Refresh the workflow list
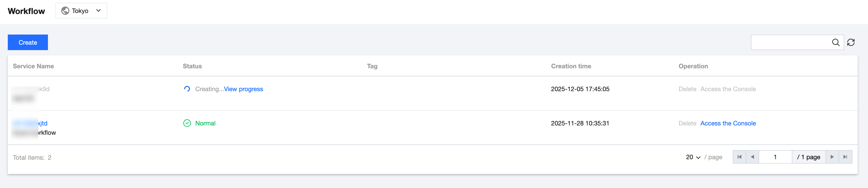Viewport: 868px width, 188px height. pos(850,43)
